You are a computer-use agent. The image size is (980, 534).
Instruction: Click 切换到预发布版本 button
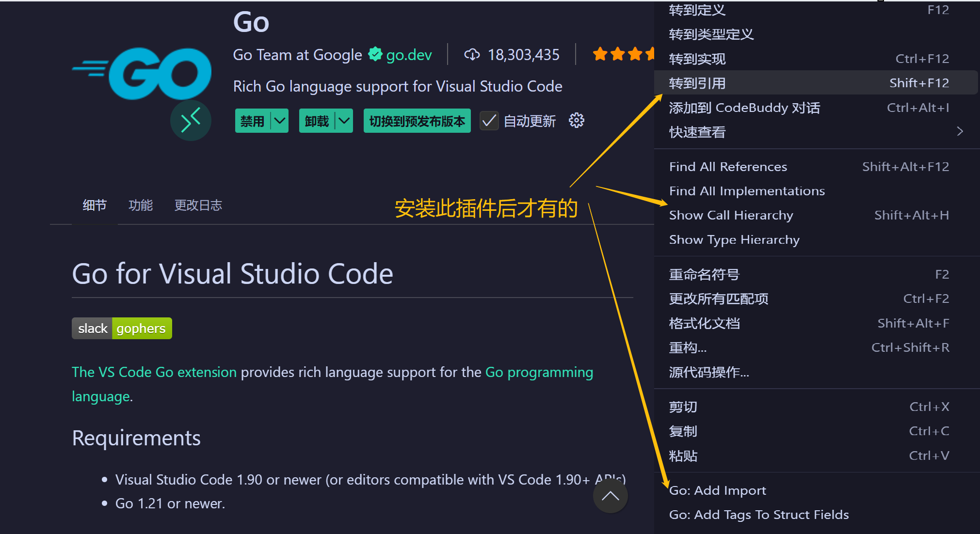tap(417, 121)
